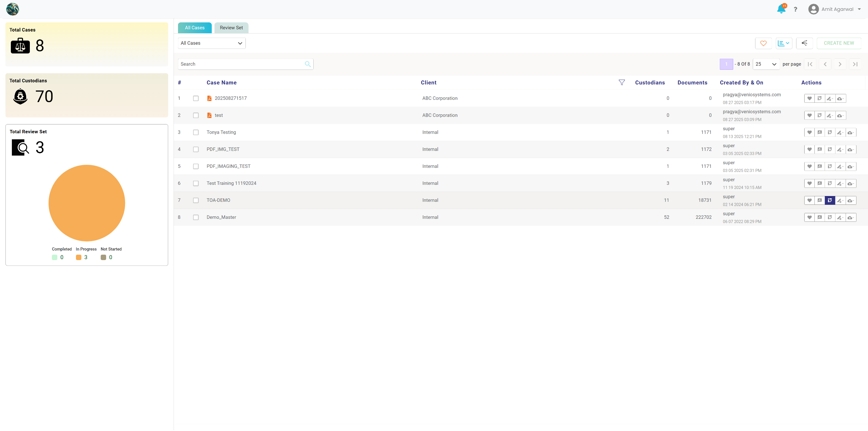Switch to the Review Set tab

tap(231, 28)
